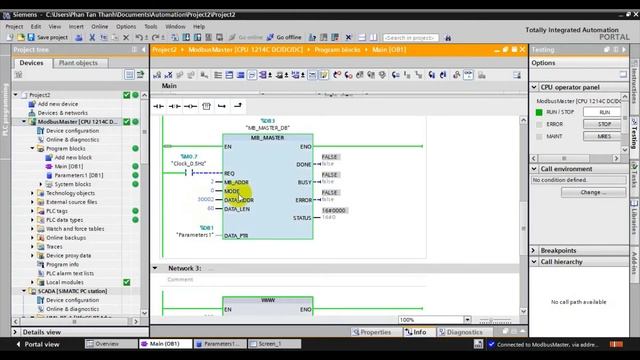This screenshot has height=360, width=640.
Task: Toggle the Clock_0.5Hz contact on REQ
Action: [189, 173]
